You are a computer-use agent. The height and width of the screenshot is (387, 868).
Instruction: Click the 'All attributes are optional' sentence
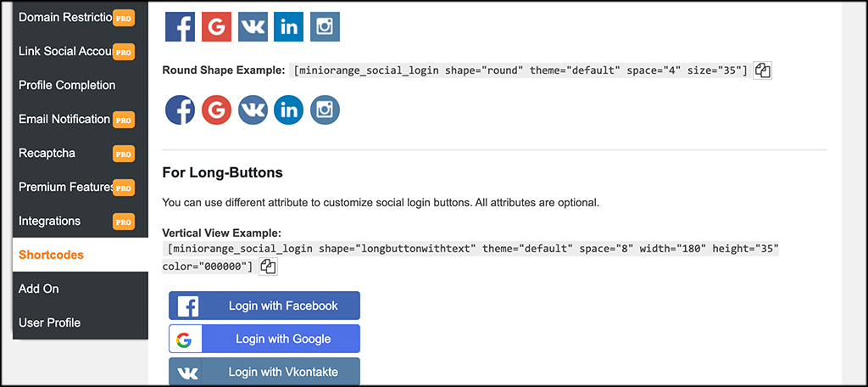[x=537, y=202]
